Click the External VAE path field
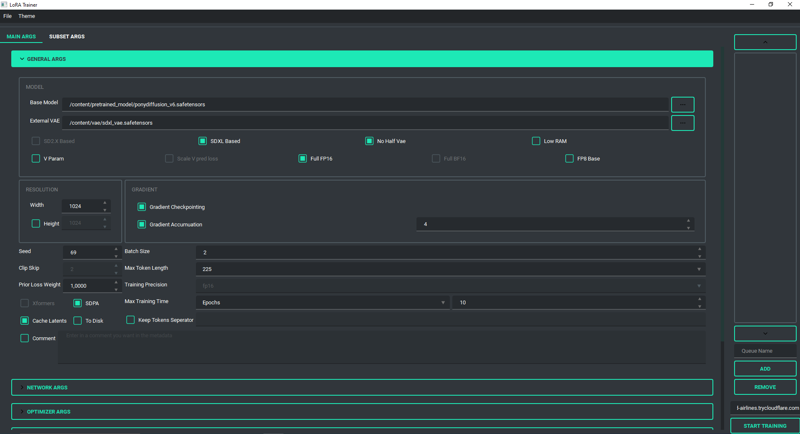Viewport: 800px width, 434px height. click(x=365, y=123)
